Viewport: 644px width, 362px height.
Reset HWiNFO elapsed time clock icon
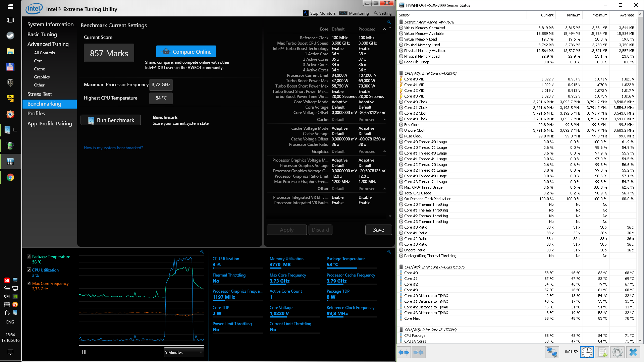(587, 352)
